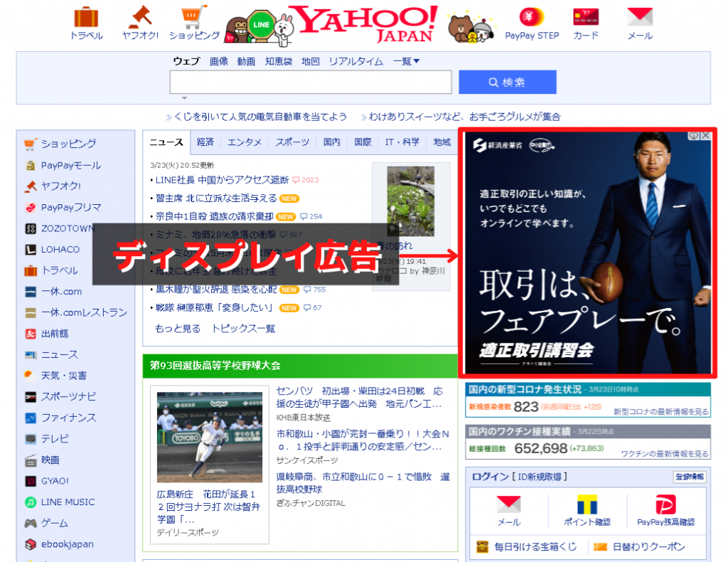The width and height of the screenshot is (728, 562).
Task: Open headline 習主席 北に立派な生活与える
Action: 216,198
